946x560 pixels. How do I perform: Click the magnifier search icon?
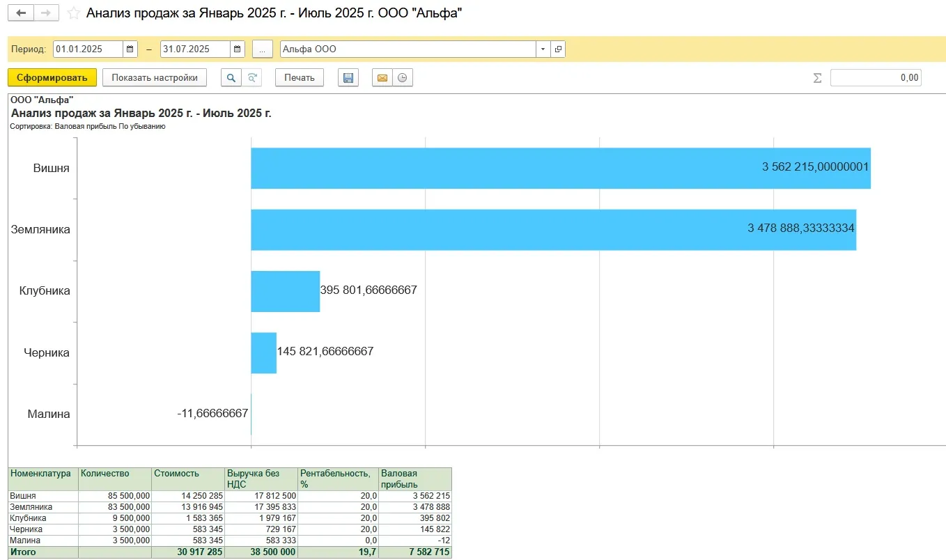tap(231, 78)
